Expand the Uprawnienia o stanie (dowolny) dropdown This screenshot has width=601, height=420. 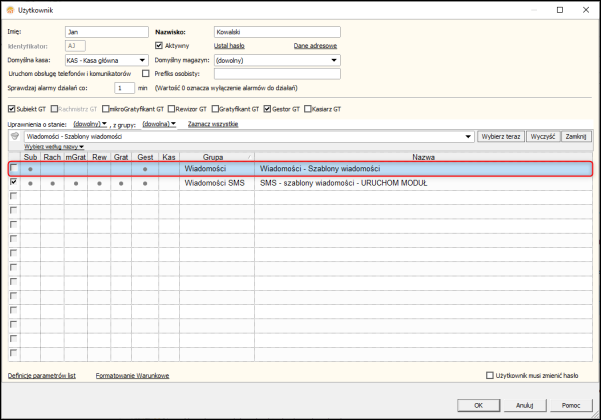pos(90,124)
